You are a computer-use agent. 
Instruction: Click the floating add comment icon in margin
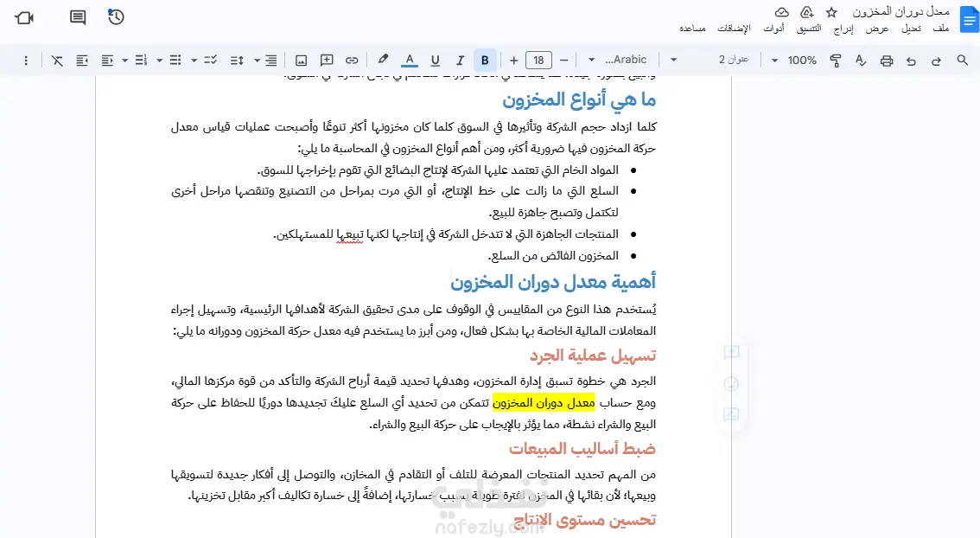(x=731, y=353)
